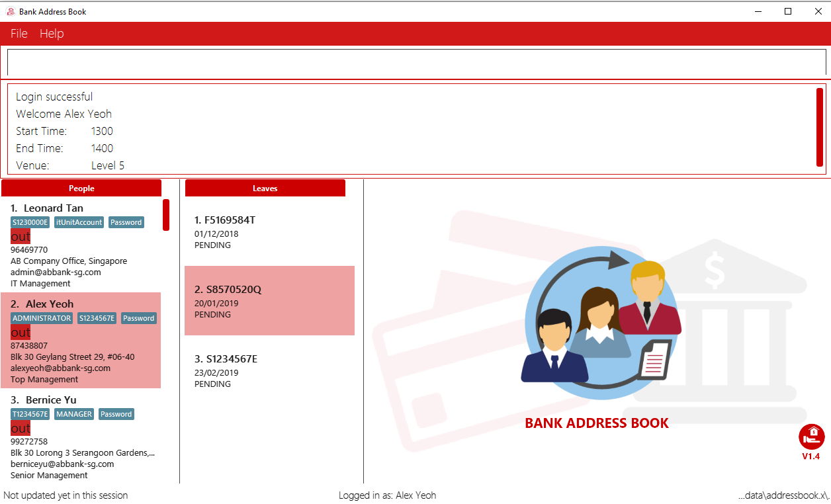
Task: Click the MANAGER tag
Action: coord(74,414)
